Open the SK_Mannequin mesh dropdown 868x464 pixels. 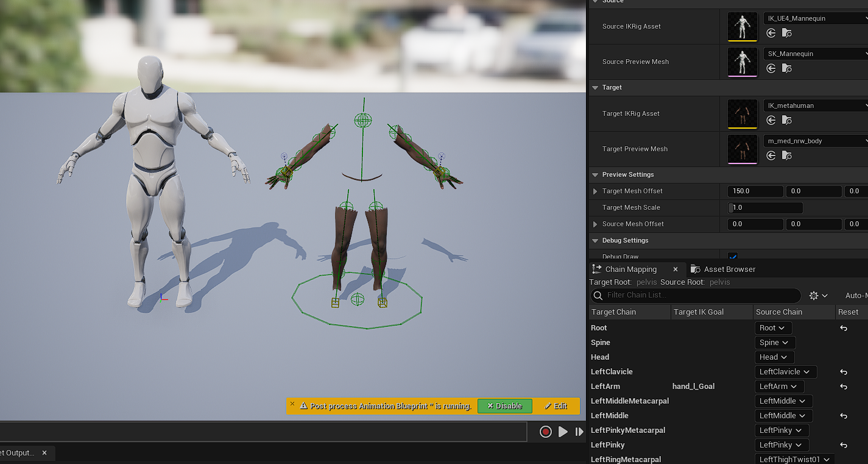pyautogui.click(x=816, y=54)
